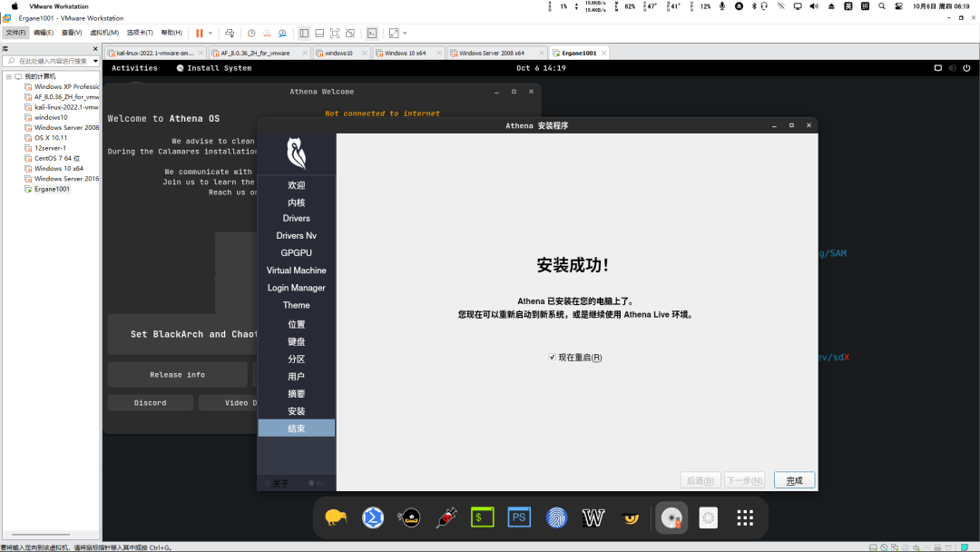Viewport: 980px width, 552px height.
Task: Click Discord button in Athena Welcome
Action: coord(150,402)
